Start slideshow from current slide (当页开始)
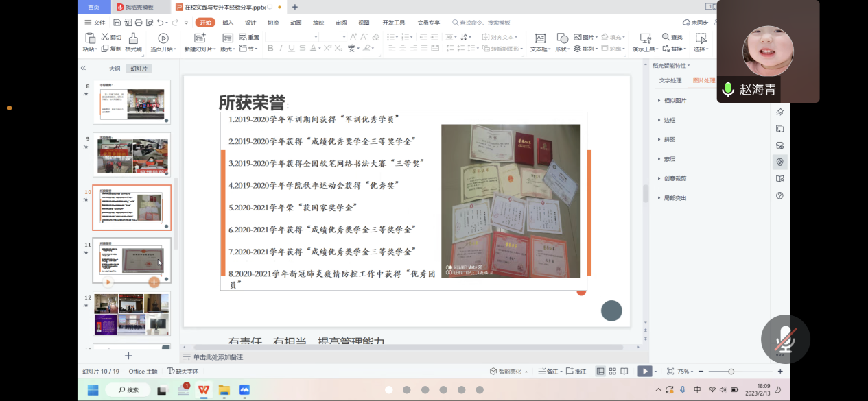This screenshot has height=401, width=868. [x=163, y=38]
